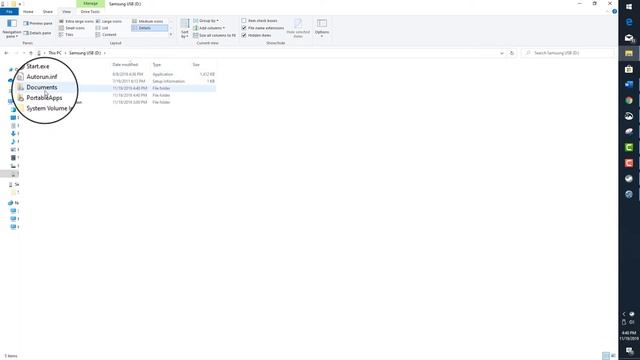Click Samsung USB (D:) in the address bar
Screen dimensions: 640x360
point(85,53)
